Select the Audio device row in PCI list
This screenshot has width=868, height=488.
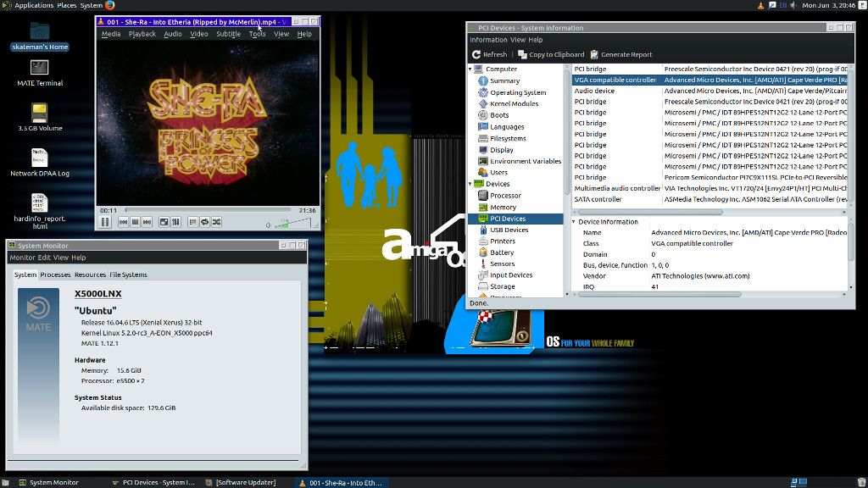click(x=709, y=91)
